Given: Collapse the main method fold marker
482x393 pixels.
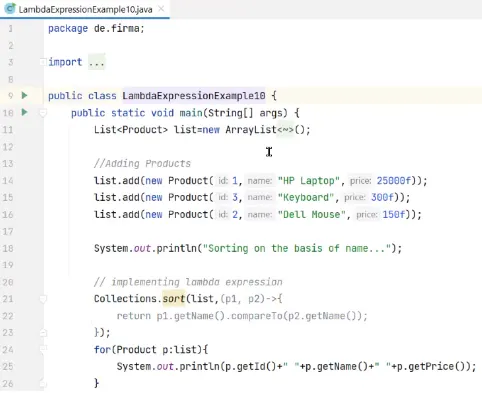Looking at the screenshot, I should point(43,113).
